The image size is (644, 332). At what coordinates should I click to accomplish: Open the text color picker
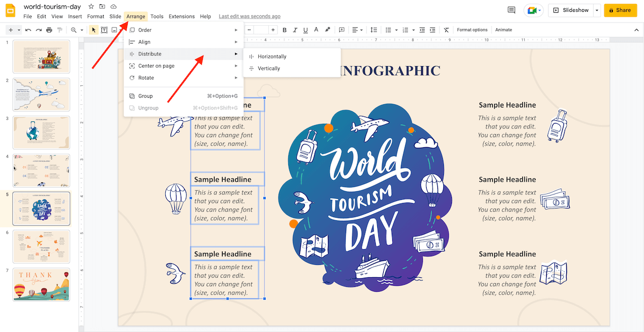click(x=316, y=30)
